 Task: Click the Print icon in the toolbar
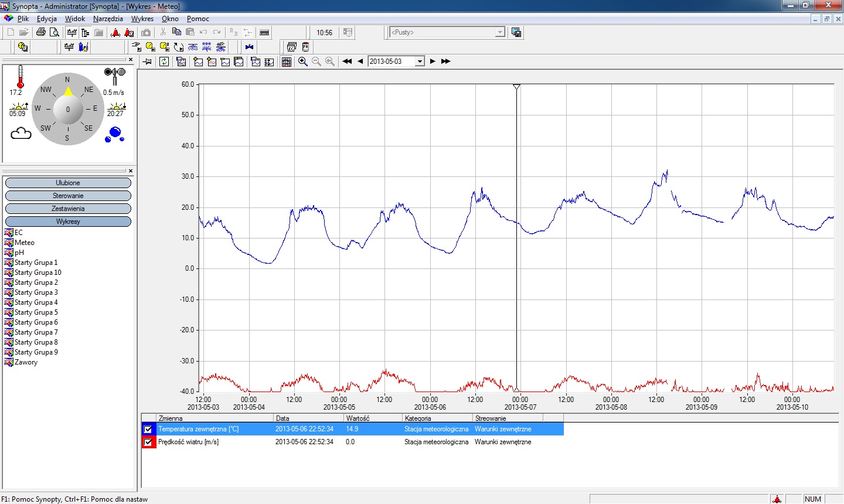click(41, 32)
